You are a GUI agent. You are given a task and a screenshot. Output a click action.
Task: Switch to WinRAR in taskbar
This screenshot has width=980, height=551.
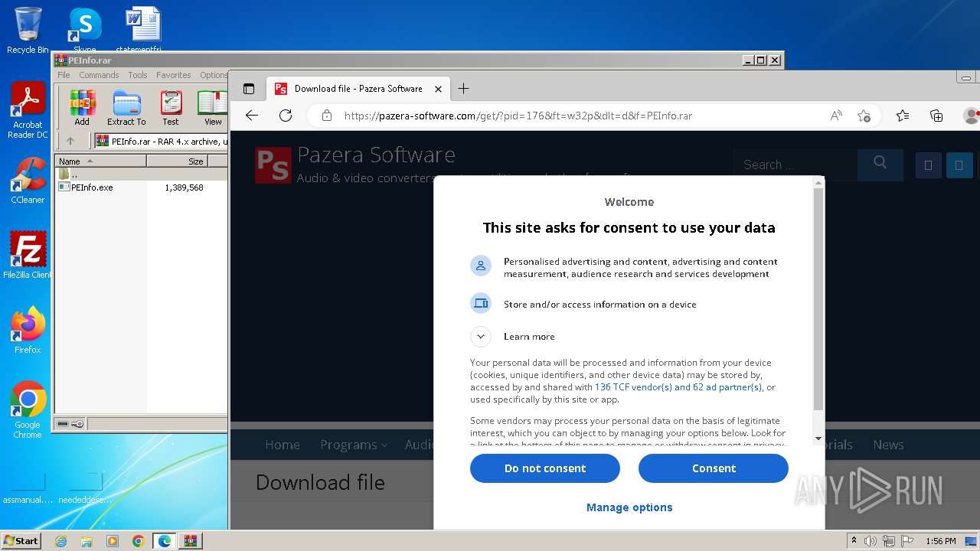click(x=190, y=541)
